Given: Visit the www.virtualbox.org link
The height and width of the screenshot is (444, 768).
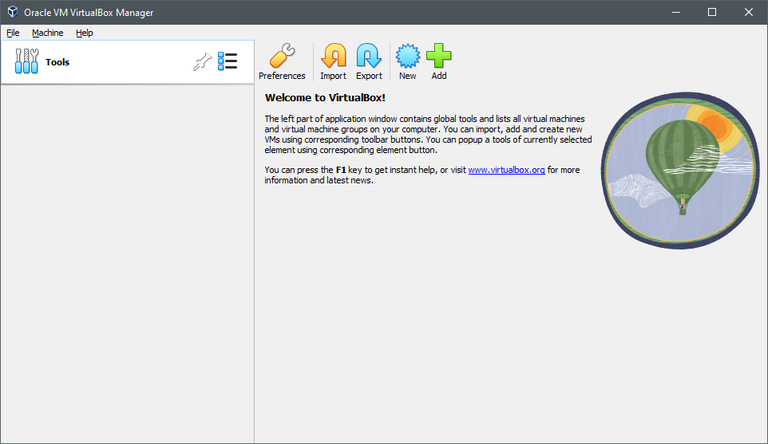Looking at the screenshot, I should pyautogui.click(x=506, y=170).
